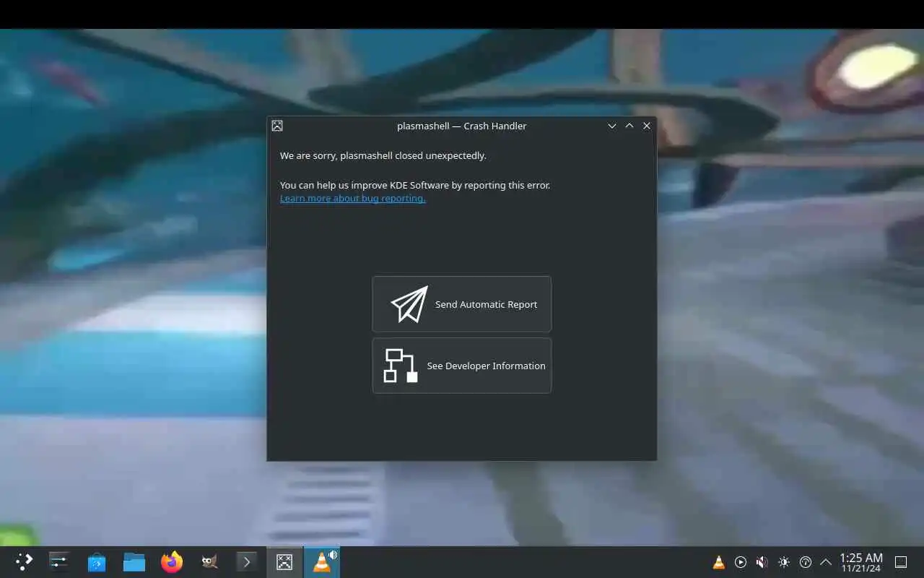The height and width of the screenshot is (578, 924).
Task: Click Show Desktop button
Action: (x=901, y=562)
